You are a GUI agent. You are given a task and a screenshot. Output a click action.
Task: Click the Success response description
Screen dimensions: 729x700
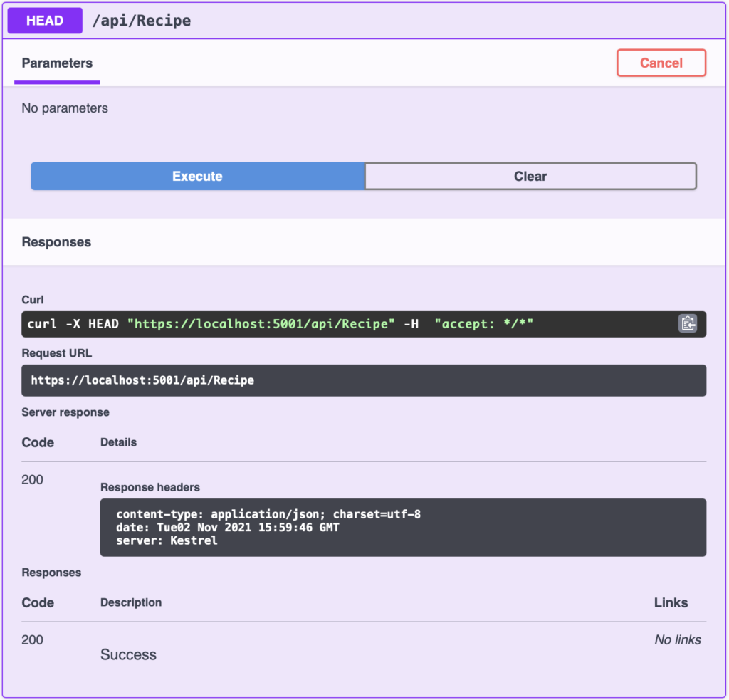[128, 654]
